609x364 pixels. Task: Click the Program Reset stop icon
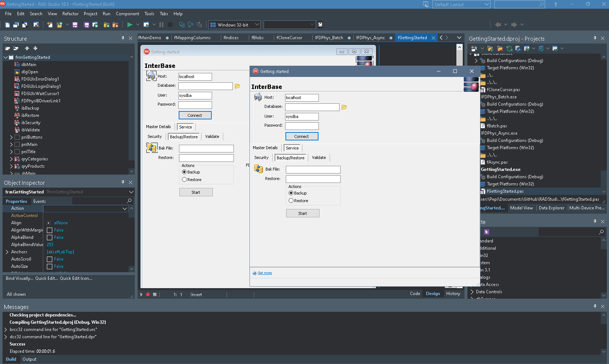point(170,25)
